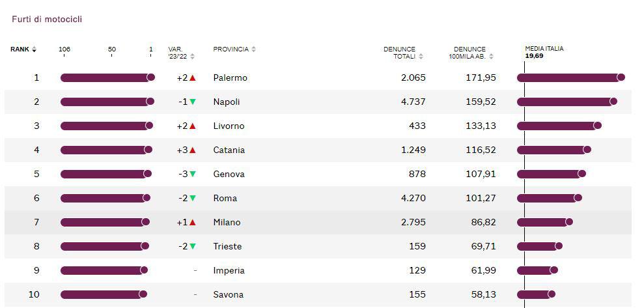Click Napoli's green down-arrow variation icon
644x308 pixels.
[192, 102]
